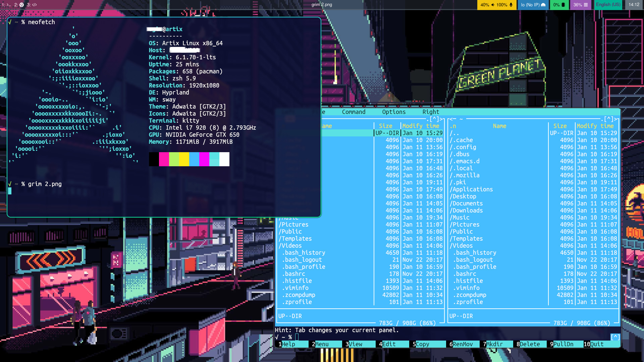Sort the right panel by Name column
Screen dimensions: 644x362
coord(499,126)
